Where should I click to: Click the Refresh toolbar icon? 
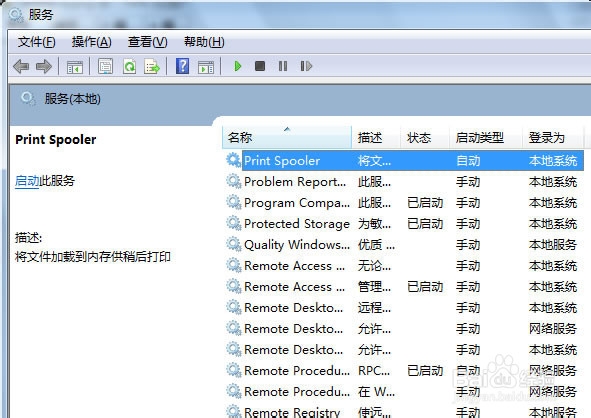pos(129,66)
